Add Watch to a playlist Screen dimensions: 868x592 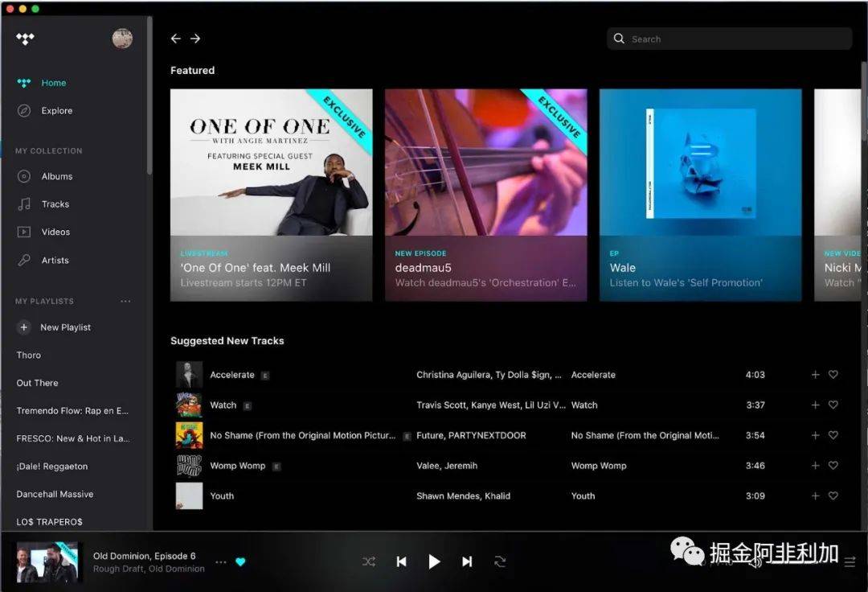click(816, 405)
